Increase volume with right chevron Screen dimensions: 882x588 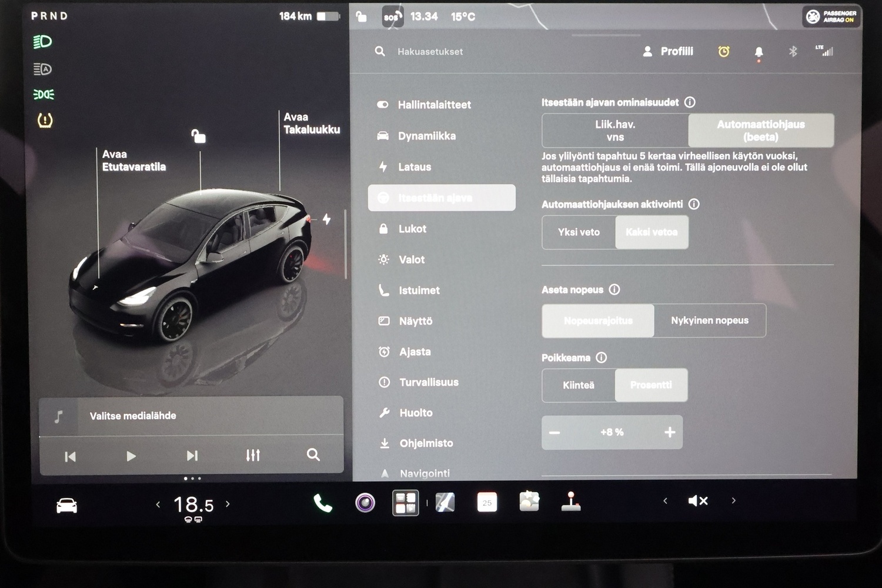(x=733, y=500)
